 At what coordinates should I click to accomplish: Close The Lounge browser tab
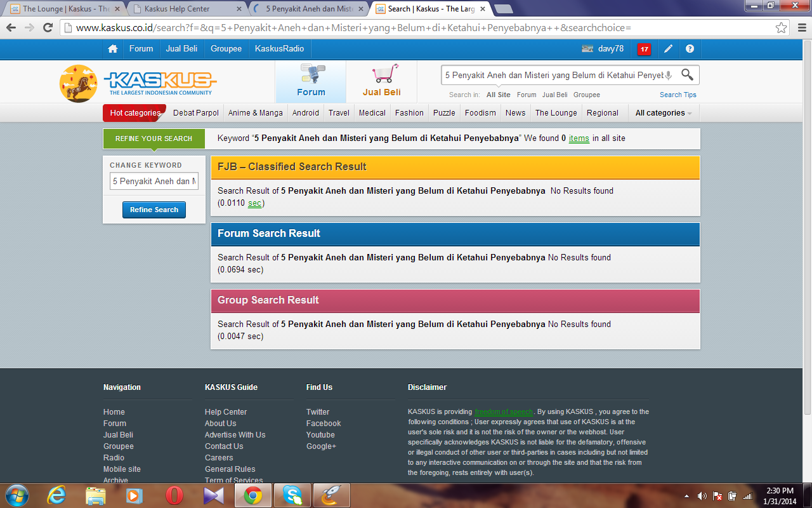[117, 9]
